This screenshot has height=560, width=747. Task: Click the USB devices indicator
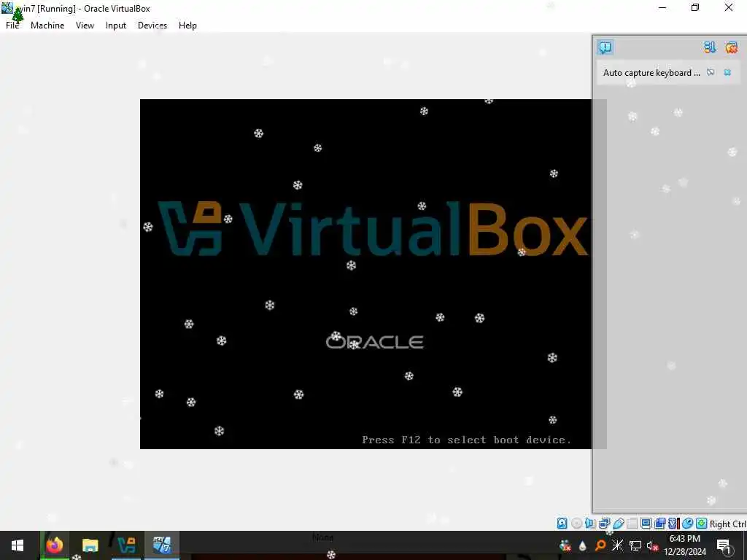click(619, 524)
